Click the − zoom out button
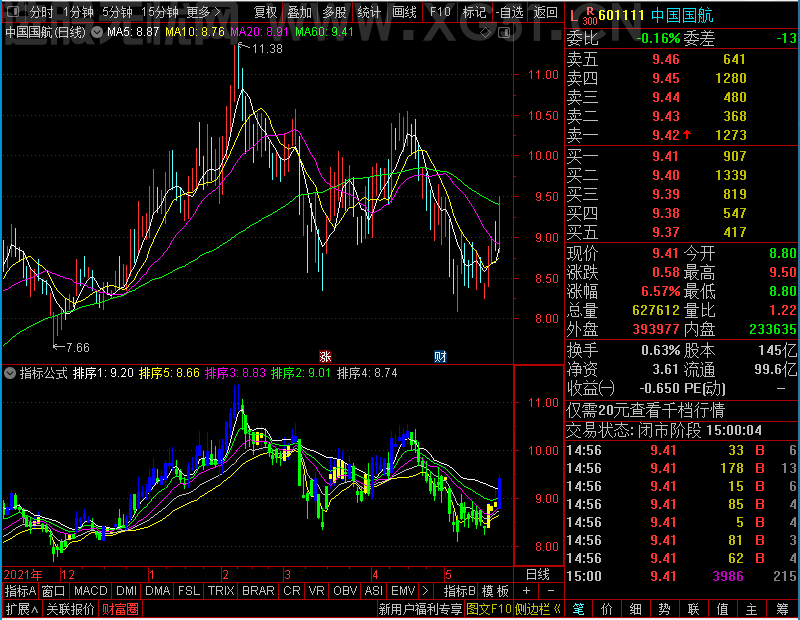This screenshot has height=620, width=800. coord(551,591)
